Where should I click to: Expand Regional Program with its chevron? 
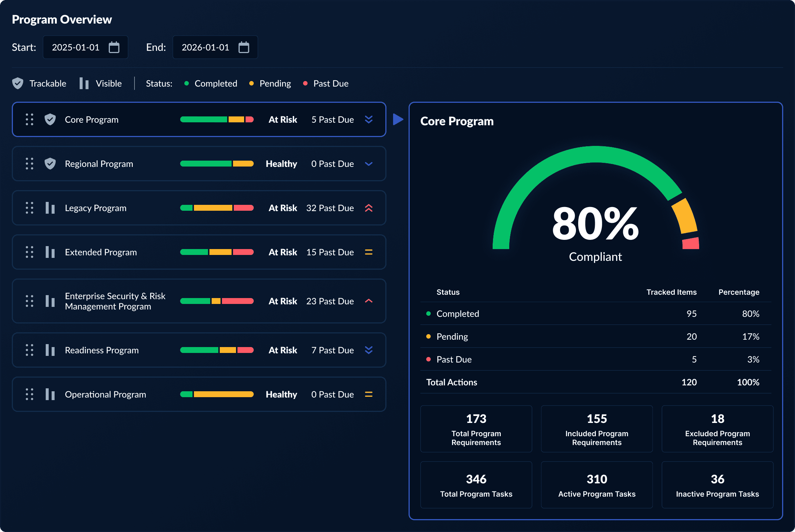tap(368, 164)
